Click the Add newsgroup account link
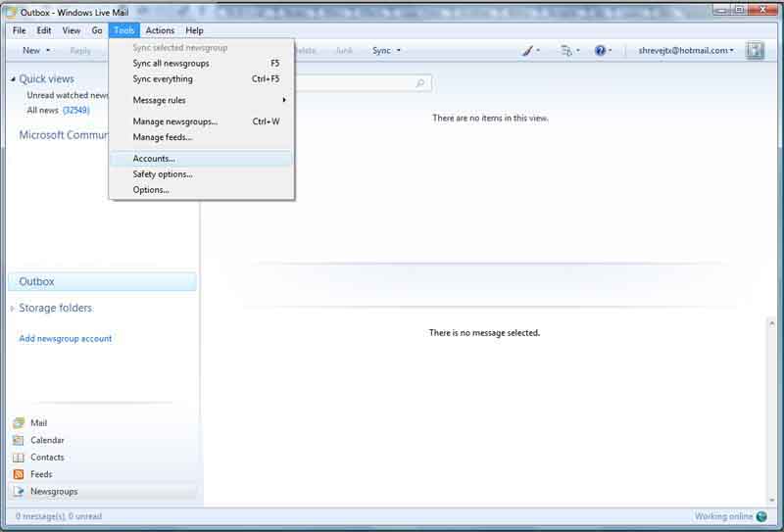784x532 pixels. [x=66, y=338]
